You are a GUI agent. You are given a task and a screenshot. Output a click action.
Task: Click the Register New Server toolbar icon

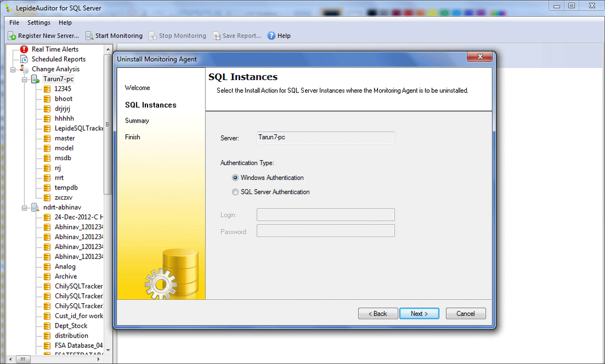click(12, 36)
